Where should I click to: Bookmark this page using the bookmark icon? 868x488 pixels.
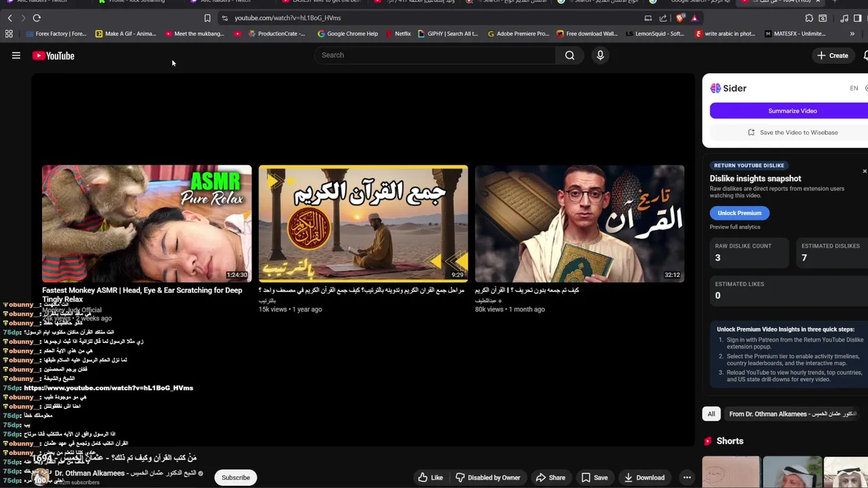pyautogui.click(x=208, y=18)
